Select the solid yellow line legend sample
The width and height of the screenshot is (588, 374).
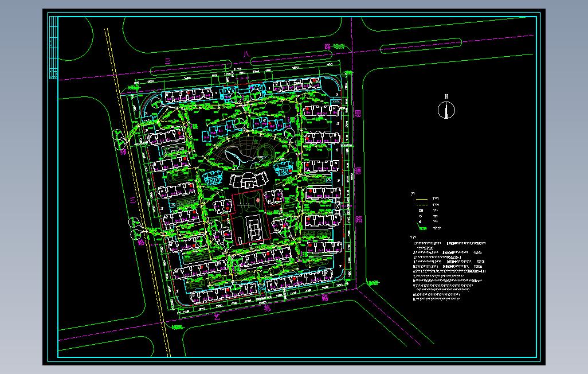(422, 199)
